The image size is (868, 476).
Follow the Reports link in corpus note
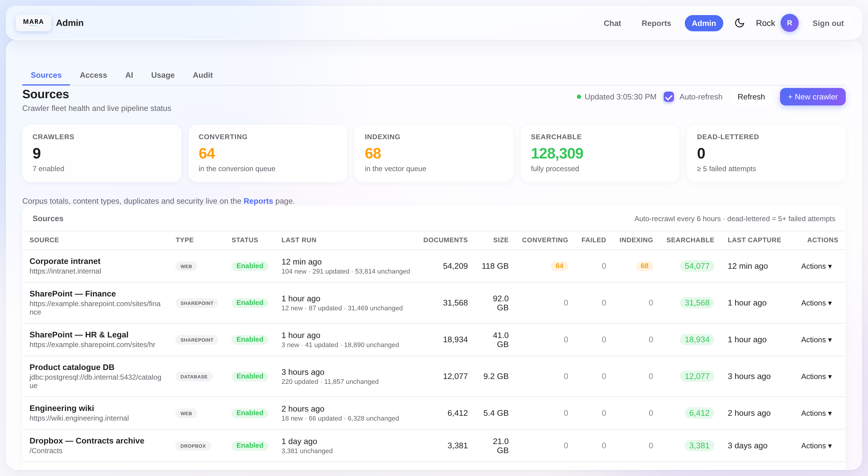coord(258,201)
